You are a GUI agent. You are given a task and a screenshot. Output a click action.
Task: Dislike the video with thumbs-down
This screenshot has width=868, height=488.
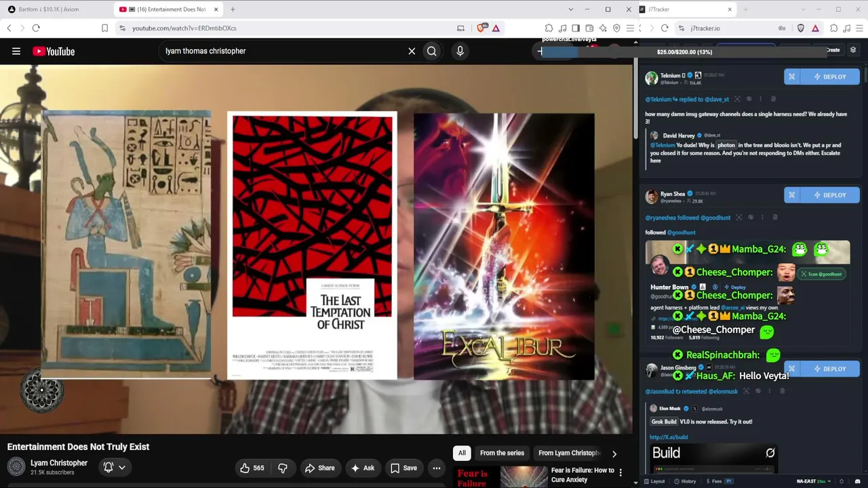(283, 468)
